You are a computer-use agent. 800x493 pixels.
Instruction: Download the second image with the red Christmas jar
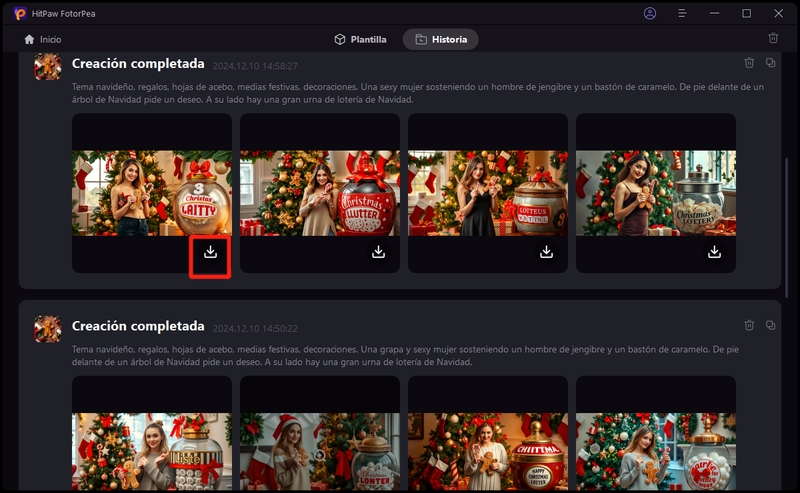click(x=379, y=252)
